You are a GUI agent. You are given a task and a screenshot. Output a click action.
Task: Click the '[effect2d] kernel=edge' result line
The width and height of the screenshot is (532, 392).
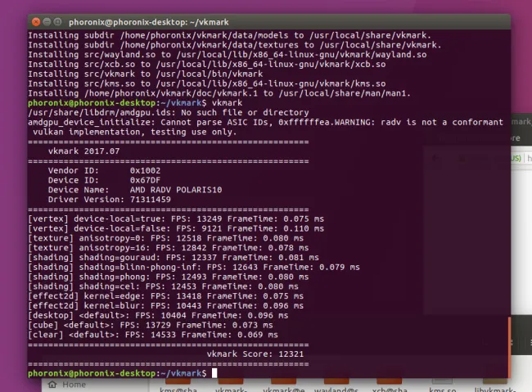[165, 296]
